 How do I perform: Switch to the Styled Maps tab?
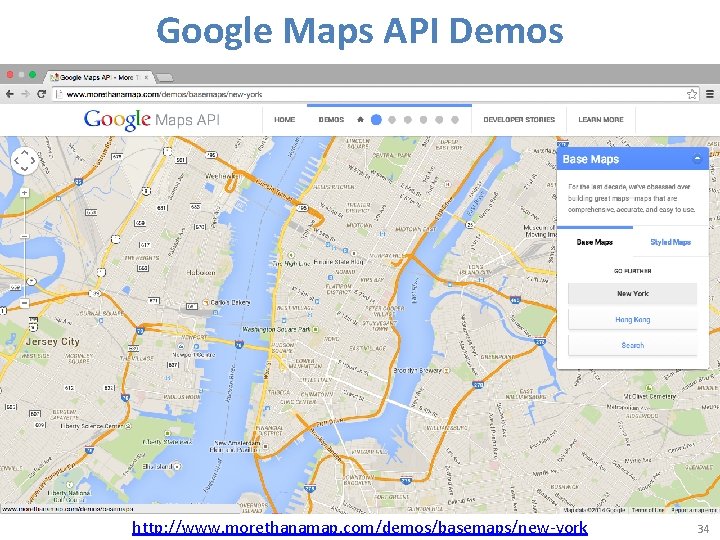click(x=670, y=242)
